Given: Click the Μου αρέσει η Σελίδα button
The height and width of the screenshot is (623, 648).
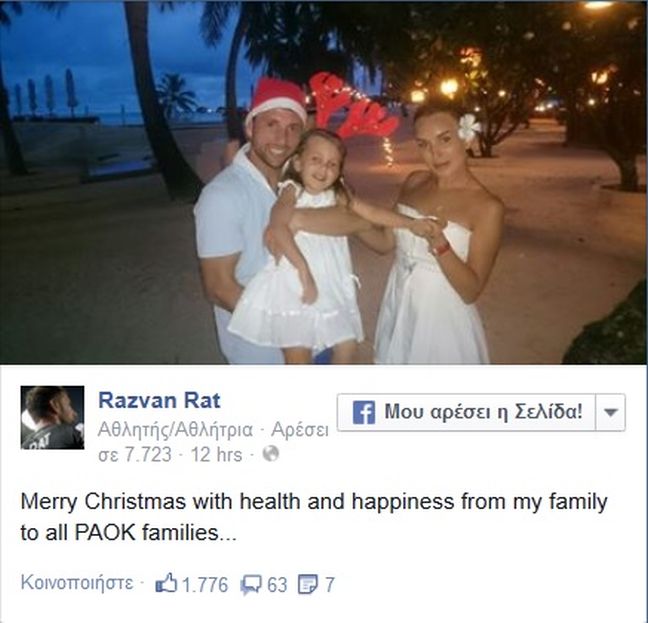Looking at the screenshot, I should coord(467,412).
